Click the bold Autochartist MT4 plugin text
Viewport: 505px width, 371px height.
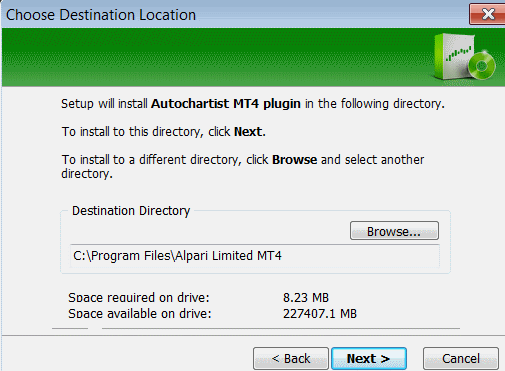[x=226, y=104]
